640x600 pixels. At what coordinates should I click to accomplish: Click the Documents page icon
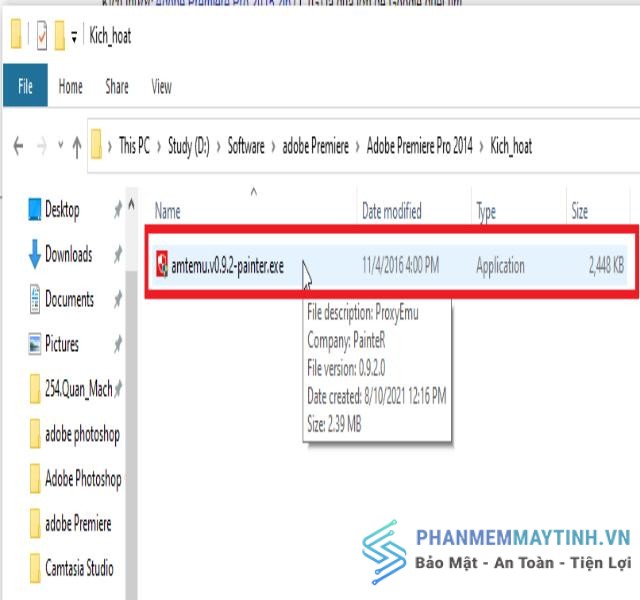pyautogui.click(x=35, y=299)
